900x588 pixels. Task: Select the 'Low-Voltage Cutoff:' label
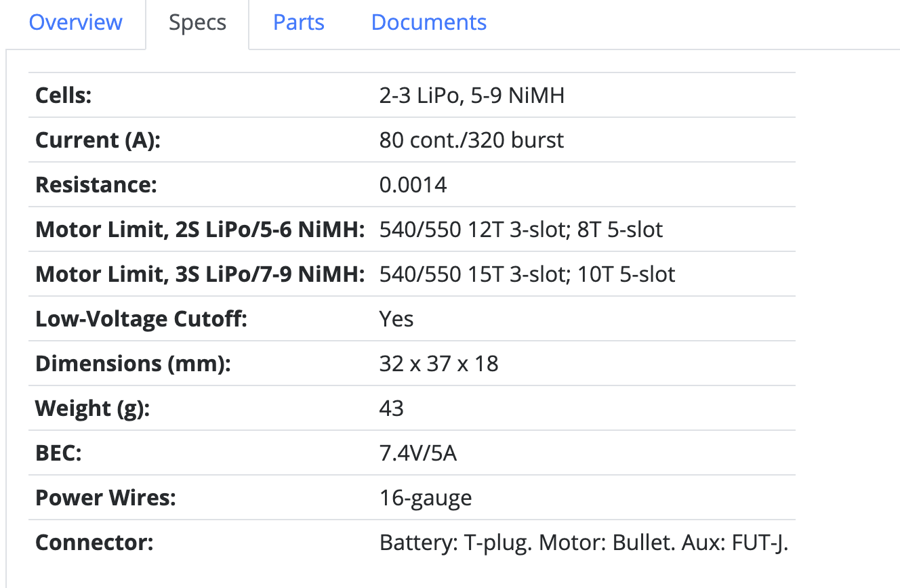pos(141,319)
